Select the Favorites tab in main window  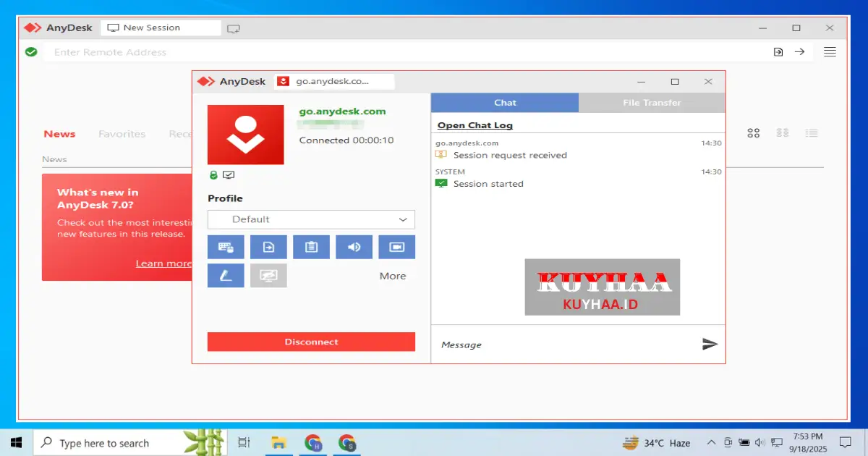point(122,134)
